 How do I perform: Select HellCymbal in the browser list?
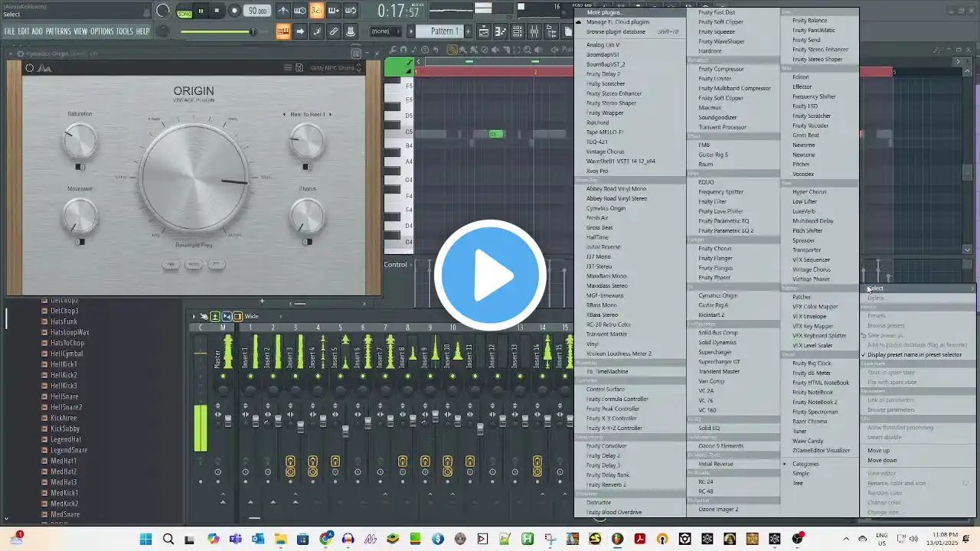pos(67,354)
